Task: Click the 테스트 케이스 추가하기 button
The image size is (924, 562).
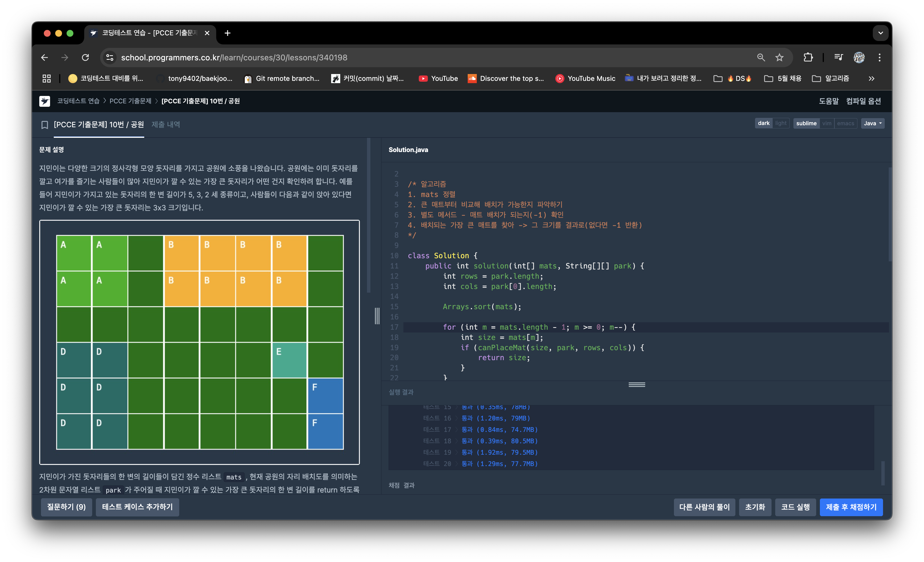Action: pos(137,507)
